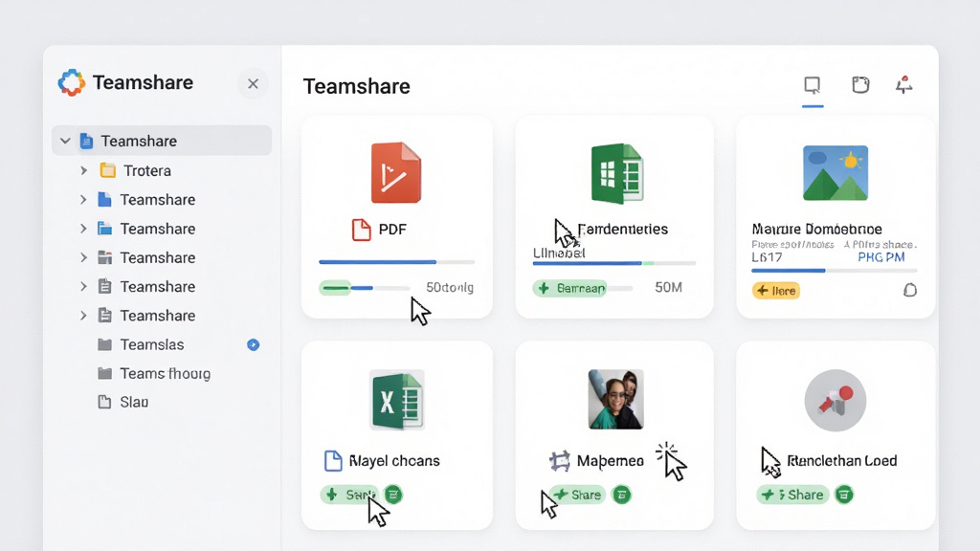Collapse the highlighted root Teamshare node chevron
The height and width of the screenshot is (551, 980).
pyautogui.click(x=65, y=142)
